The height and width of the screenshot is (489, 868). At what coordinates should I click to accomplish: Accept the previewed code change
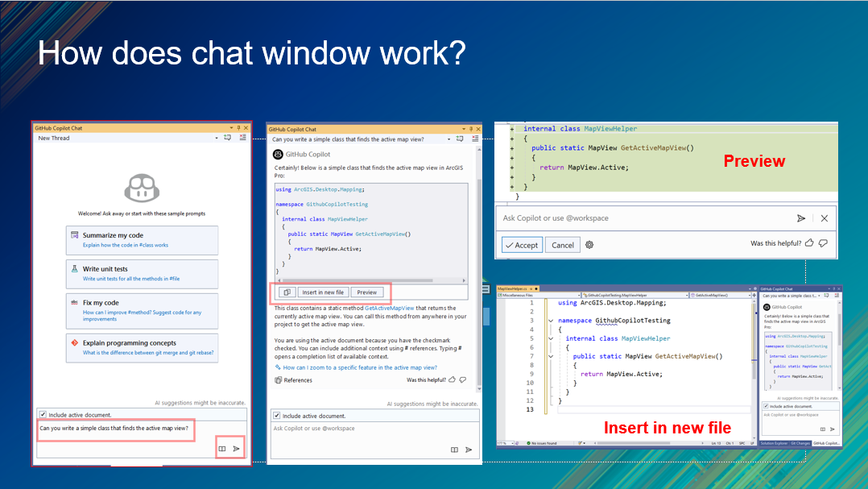click(x=523, y=245)
